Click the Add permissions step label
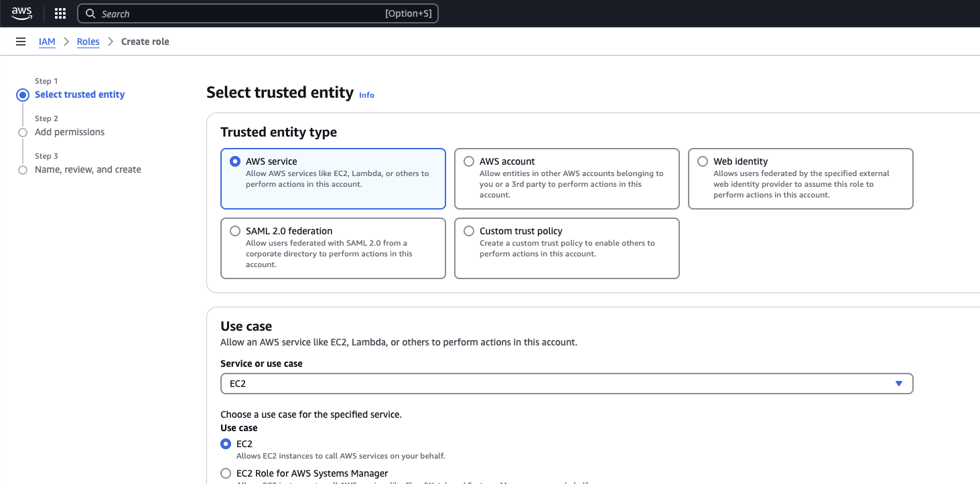The height and width of the screenshot is (484, 980). click(x=70, y=132)
